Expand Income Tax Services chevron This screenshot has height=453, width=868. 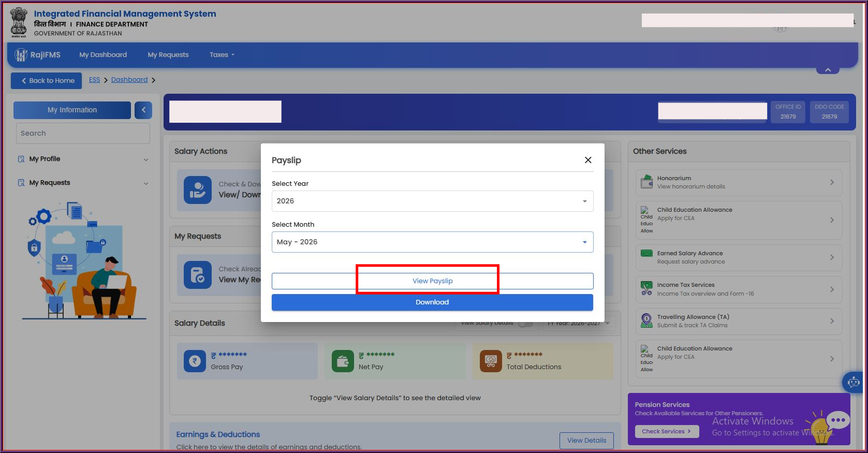(x=832, y=289)
